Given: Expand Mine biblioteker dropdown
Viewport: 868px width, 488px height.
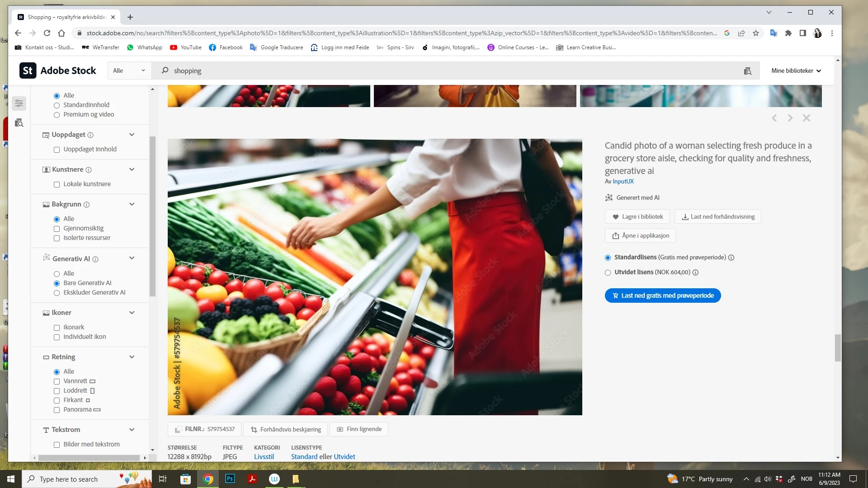Looking at the screenshot, I should 796,71.
